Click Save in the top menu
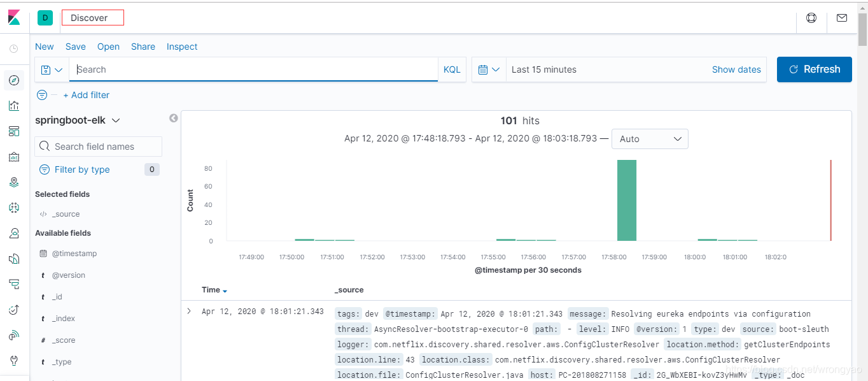The height and width of the screenshot is (381, 868). (x=76, y=47)
